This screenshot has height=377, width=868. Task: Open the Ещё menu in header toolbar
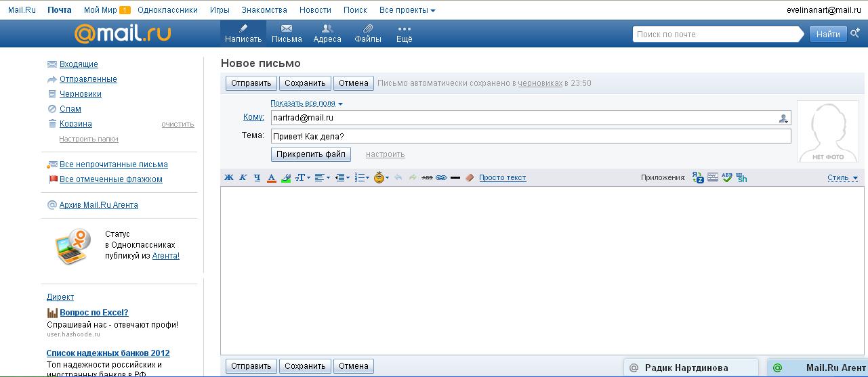pyautogui.click(x=405, y=33)
